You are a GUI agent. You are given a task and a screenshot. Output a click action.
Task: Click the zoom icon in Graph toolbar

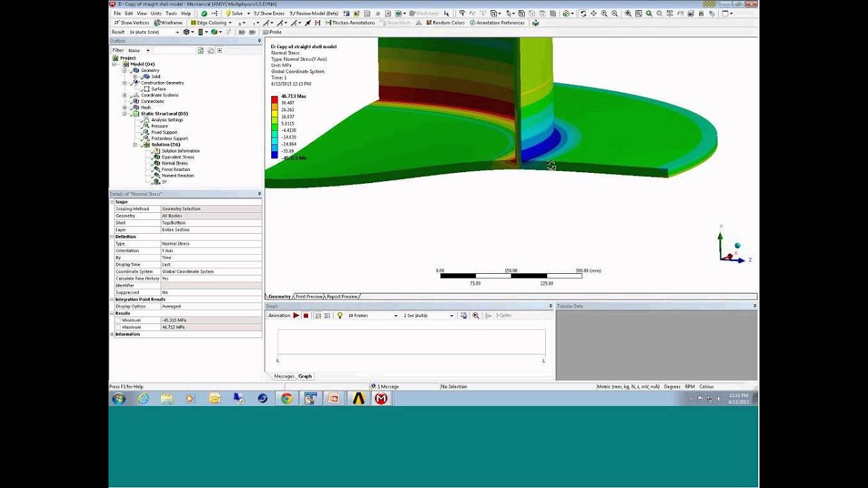[475, 315]
